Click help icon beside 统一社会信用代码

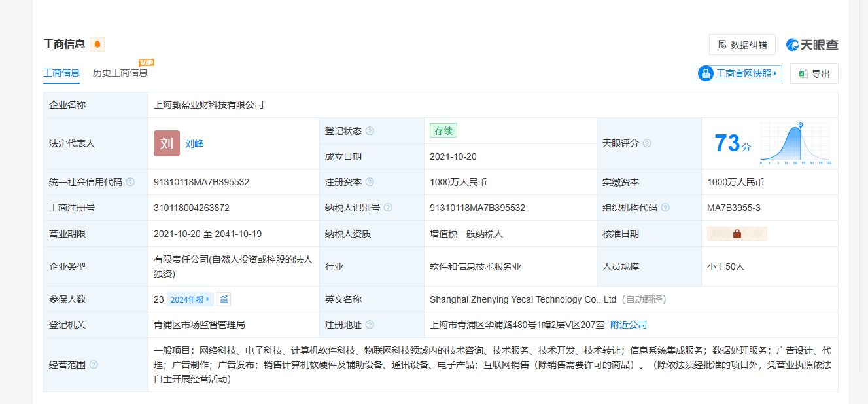tap(130, 182)
